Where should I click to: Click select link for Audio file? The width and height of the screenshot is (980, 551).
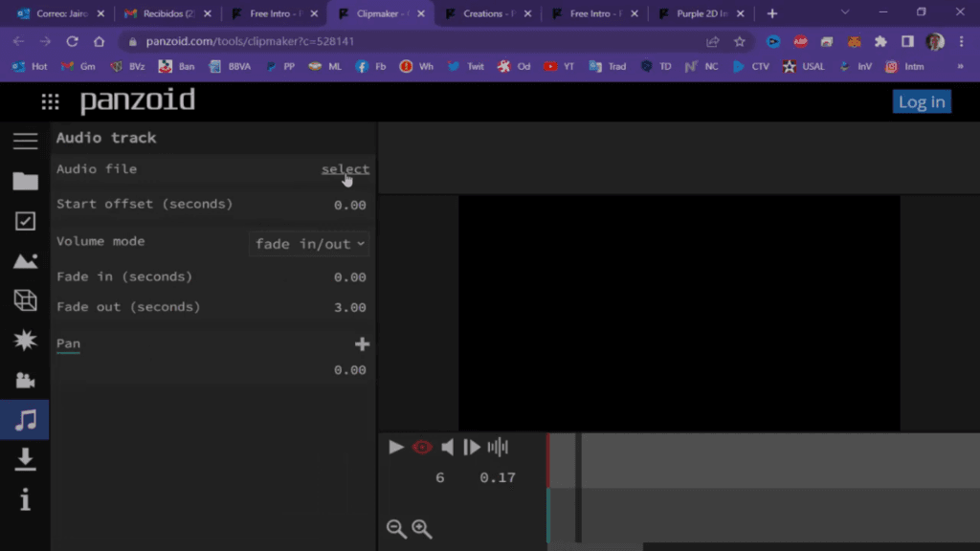[x=345, y=169]
